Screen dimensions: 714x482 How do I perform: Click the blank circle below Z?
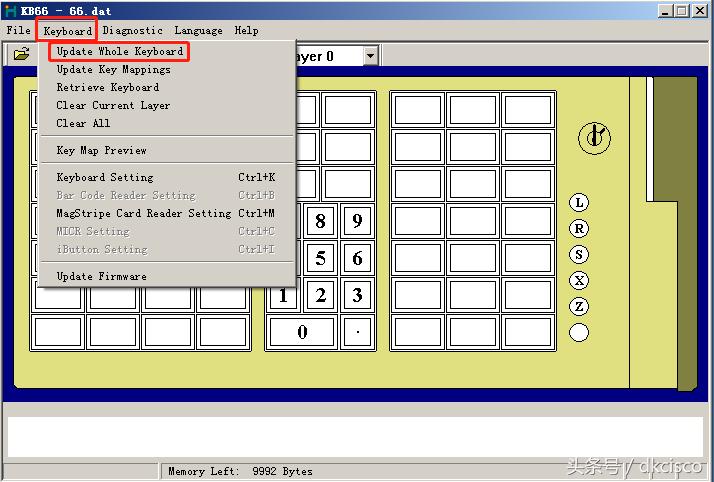(579, 333)
